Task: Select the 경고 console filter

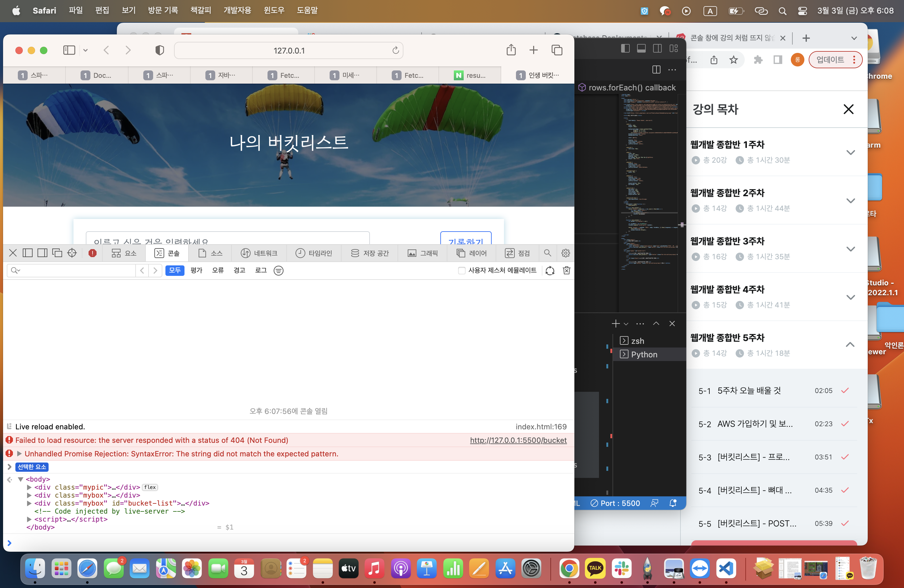Action: (239, 270)
